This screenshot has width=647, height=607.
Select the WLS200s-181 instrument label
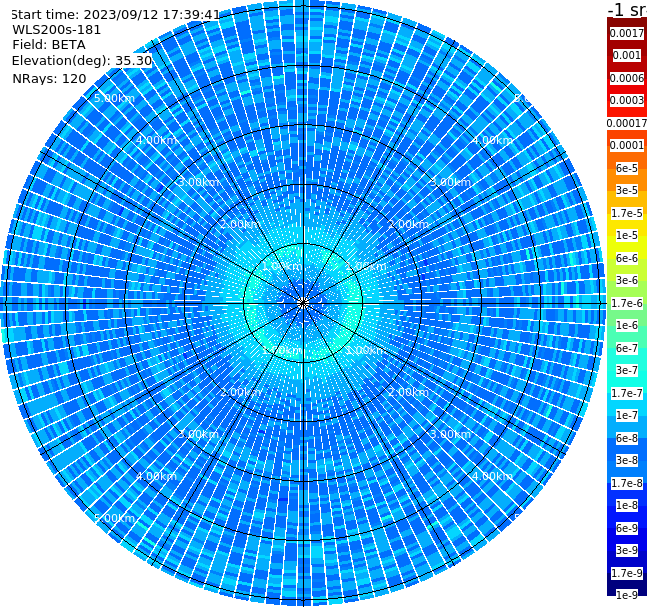tap(57, 30)
